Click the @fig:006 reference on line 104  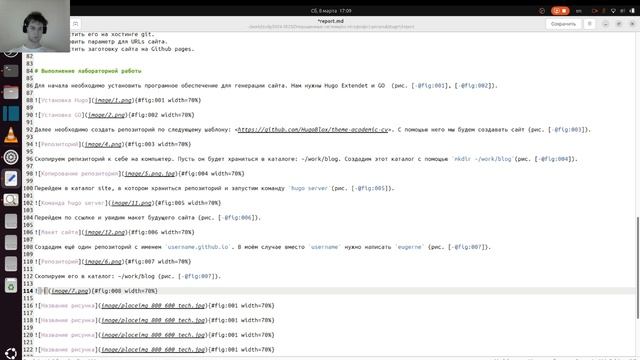pos(238,218)
